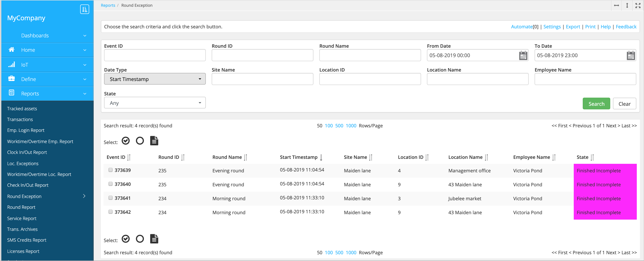Check the box for event 373639
Image resolution: width=644 pixels, height=261 pixels.
pos(110,170)
